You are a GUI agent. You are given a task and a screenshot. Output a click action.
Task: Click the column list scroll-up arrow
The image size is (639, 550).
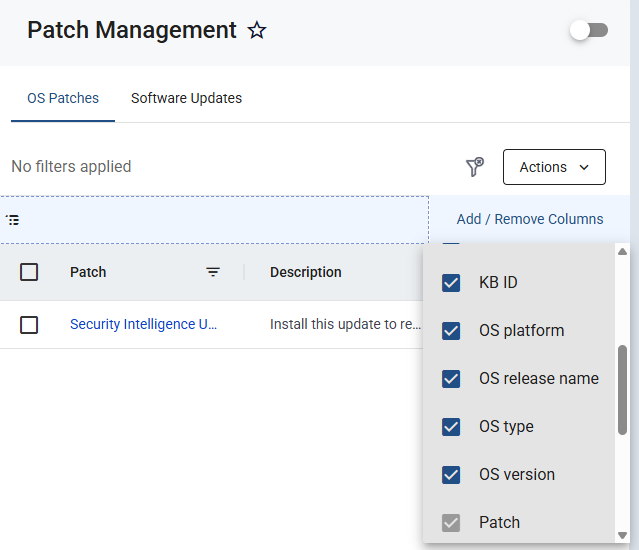(622, 252)
